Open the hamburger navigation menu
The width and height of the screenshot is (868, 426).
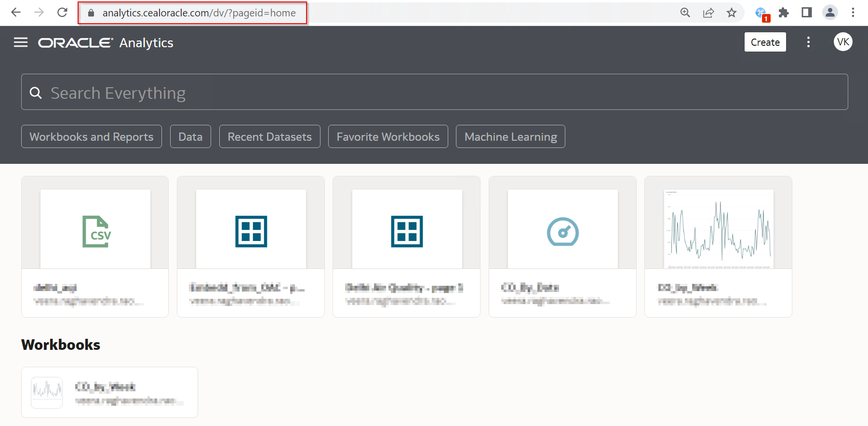[21, 42]
